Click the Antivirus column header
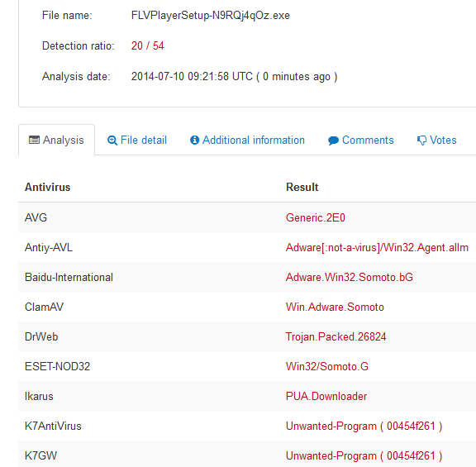476x467 pixels. [x=47, y=187]
